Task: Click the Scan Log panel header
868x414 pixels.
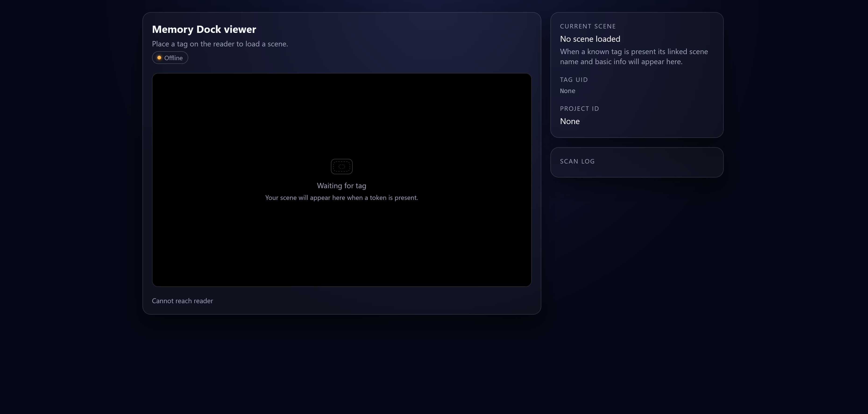Action: [577, 161]
